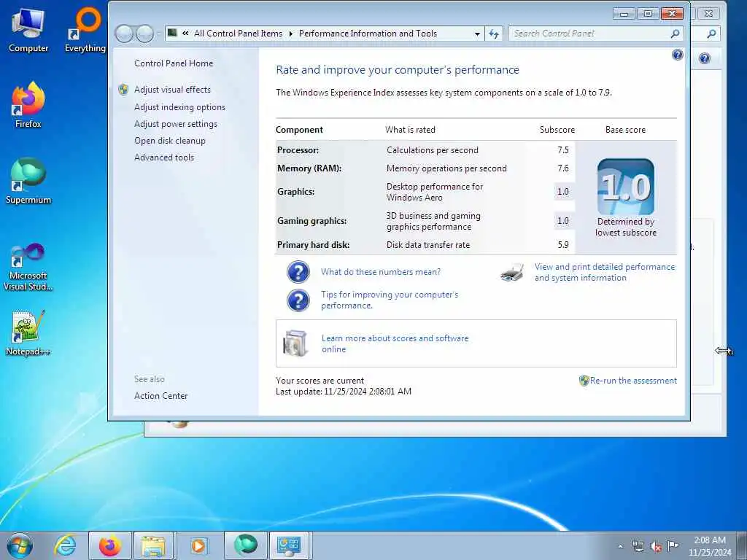The height and width of the screenshot is (560, 747).
Task: Click 'Calculations per second' text
Action: point(432,150)
